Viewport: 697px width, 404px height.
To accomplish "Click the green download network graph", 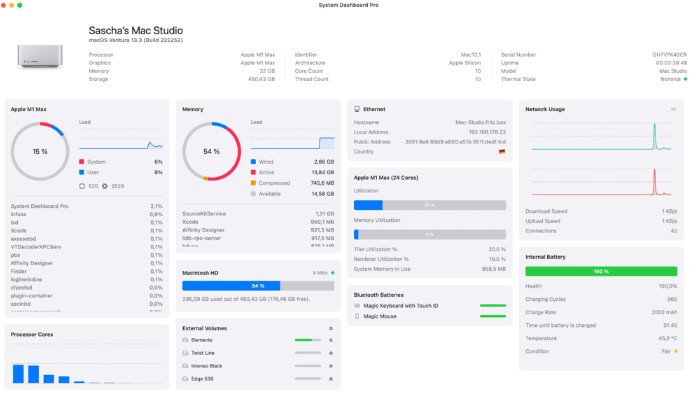I will (601, 137).
